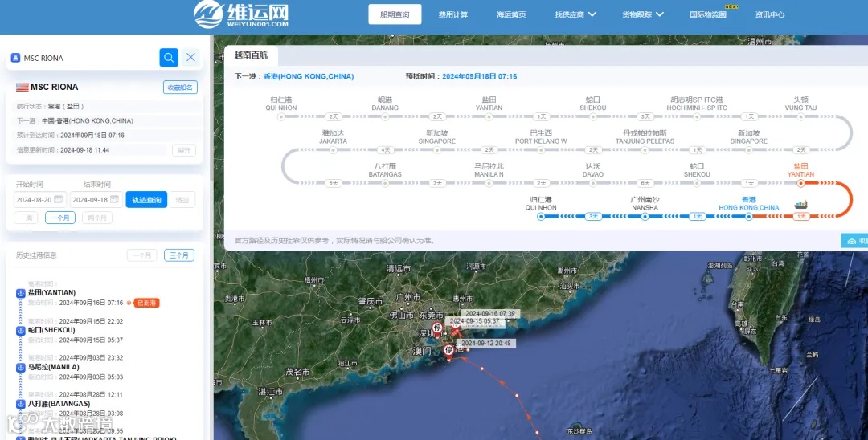Select 三个月 for 历史挂港信息
Viewport: 868px width, 440px height.
(179, 255)
